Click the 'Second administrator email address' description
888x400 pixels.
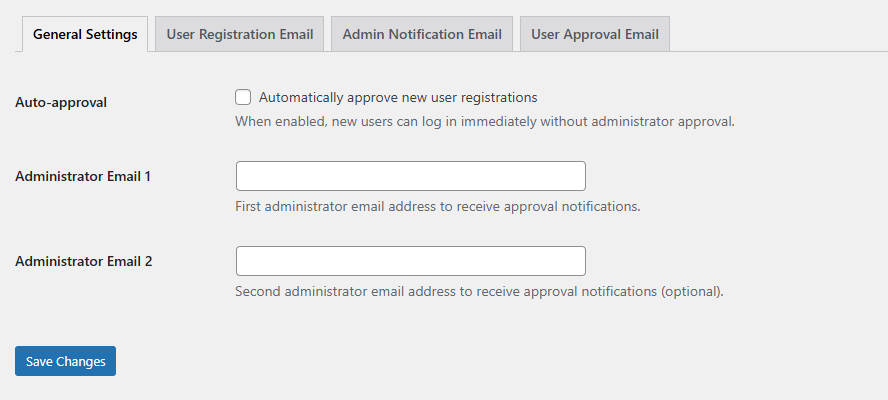[478, 292]
